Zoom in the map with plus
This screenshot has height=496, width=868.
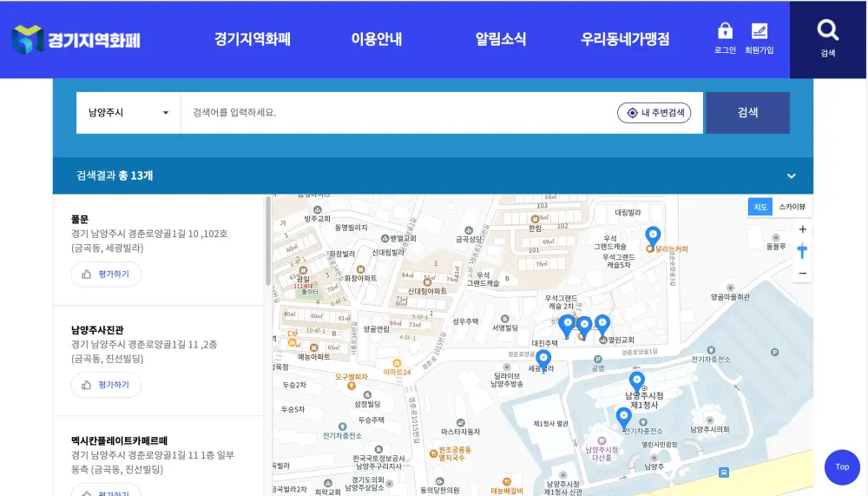point(802,228)
